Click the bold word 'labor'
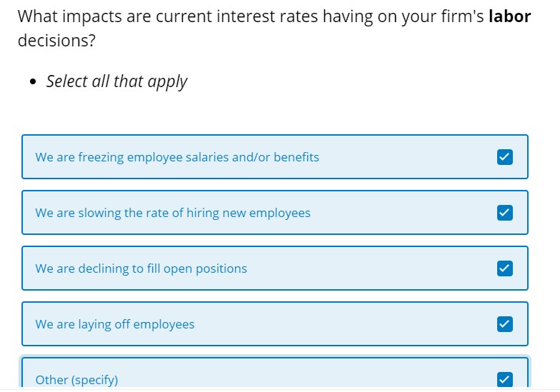 pos(510,16)
